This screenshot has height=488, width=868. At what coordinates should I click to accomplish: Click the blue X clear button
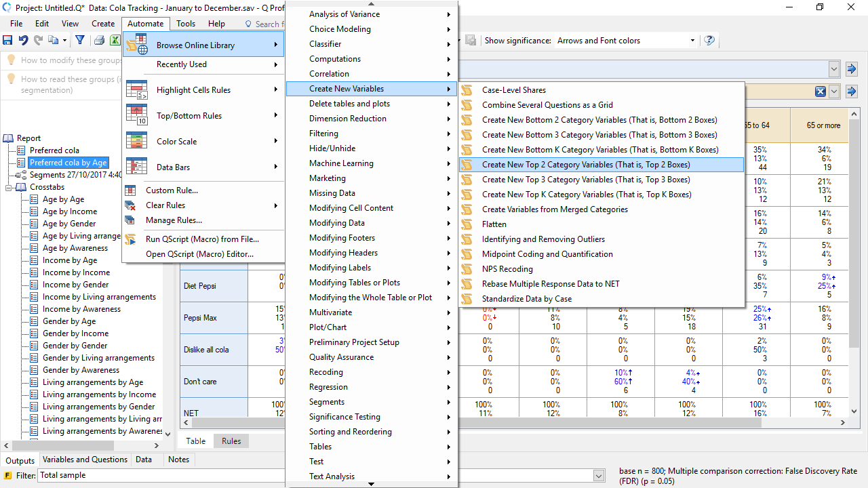tap(821, 91)
